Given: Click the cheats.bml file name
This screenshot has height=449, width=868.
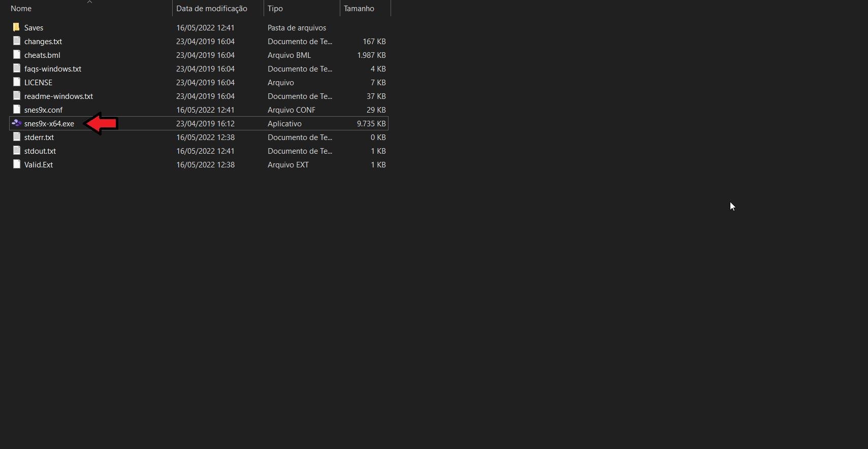Looking at the screenshot, I should [x=42, y=55].
